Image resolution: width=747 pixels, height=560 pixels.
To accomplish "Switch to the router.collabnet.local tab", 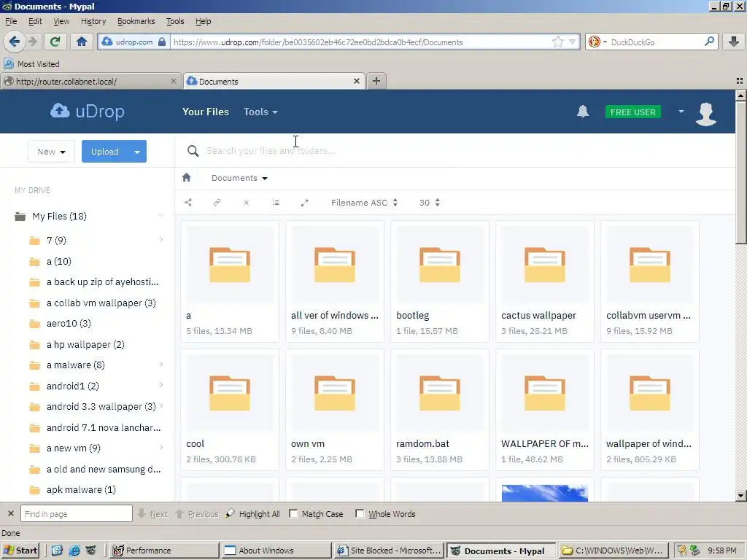I will 90,81.
